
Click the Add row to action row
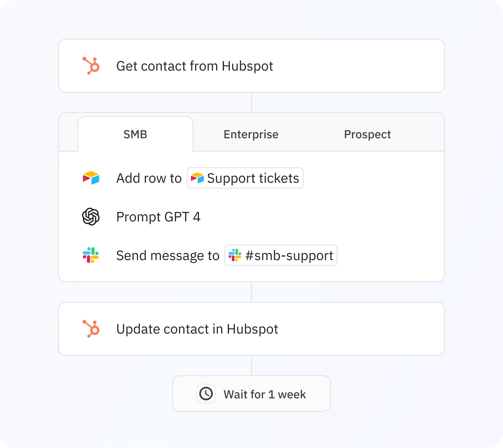(x=149, y=178)
